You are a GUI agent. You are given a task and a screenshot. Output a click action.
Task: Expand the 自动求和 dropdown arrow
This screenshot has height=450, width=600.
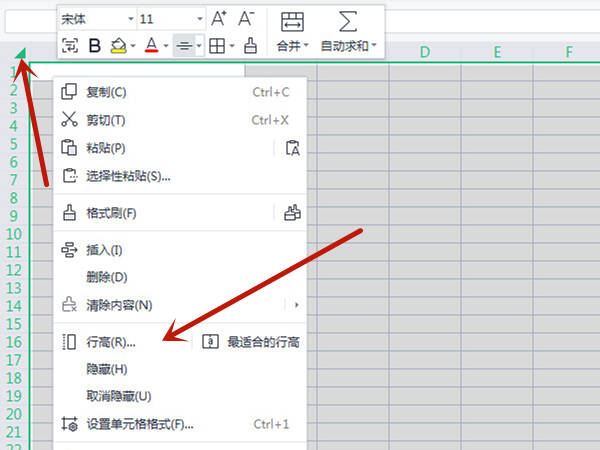[x=374, y=46]
